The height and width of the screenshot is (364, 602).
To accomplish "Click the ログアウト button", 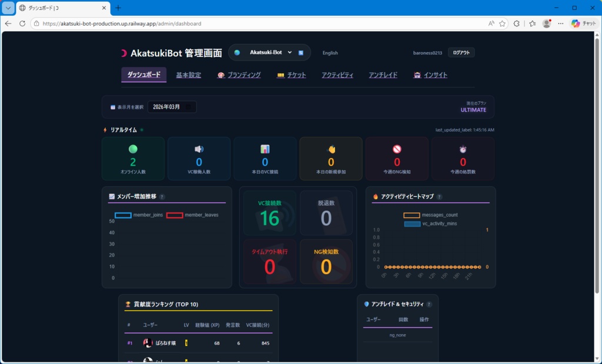I will (x=460, y=52).
